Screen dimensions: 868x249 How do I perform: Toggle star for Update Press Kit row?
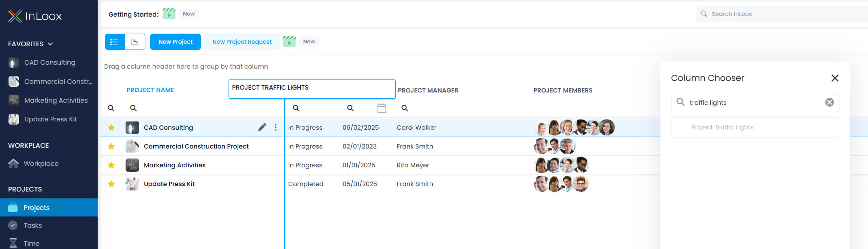(111, 184)
